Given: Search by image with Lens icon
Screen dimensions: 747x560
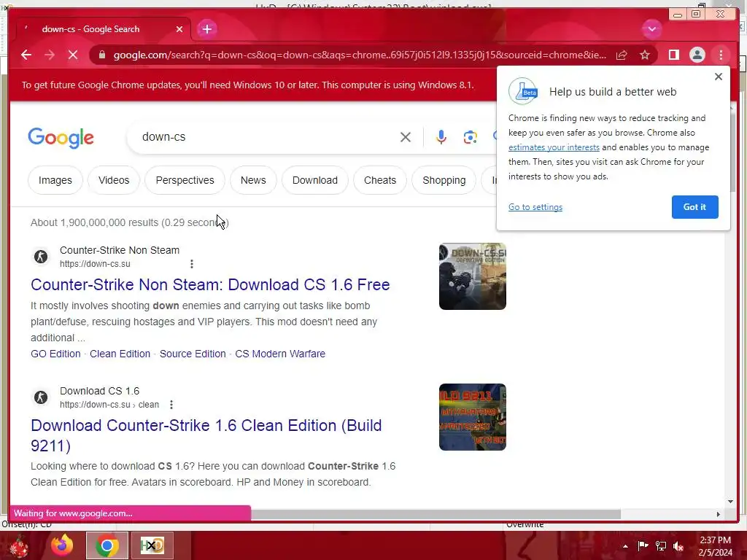Looking at the screenshot, I should coord(471,137).
